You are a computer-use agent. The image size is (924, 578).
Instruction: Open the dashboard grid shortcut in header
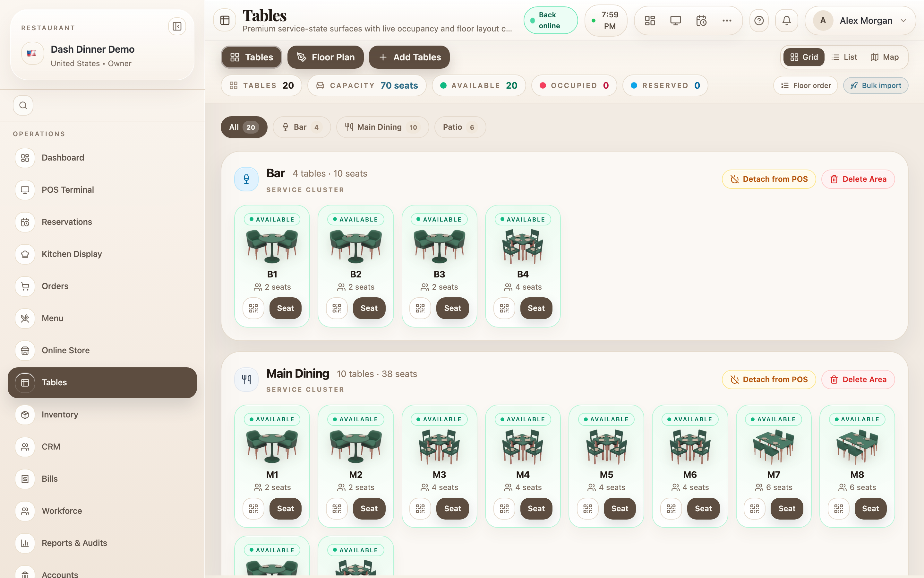point(650,21)
